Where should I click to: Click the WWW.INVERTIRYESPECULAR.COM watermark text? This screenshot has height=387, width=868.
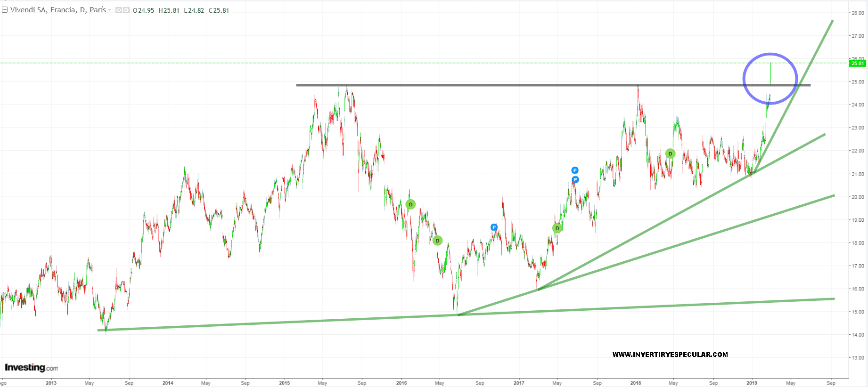coord(670,355)
